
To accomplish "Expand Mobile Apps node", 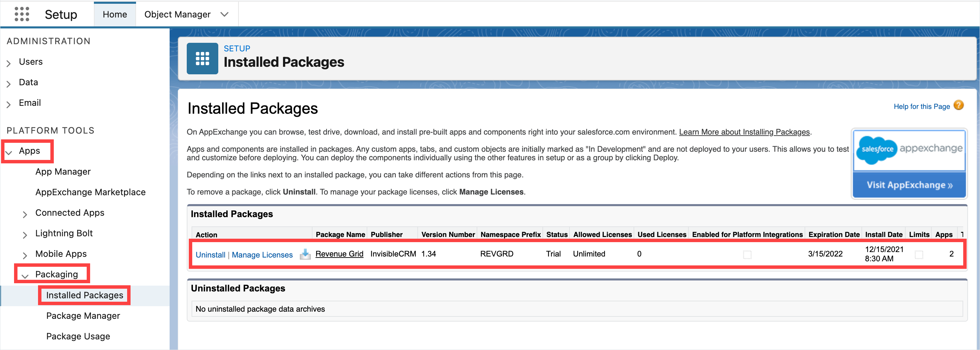I will click(25, 255).
